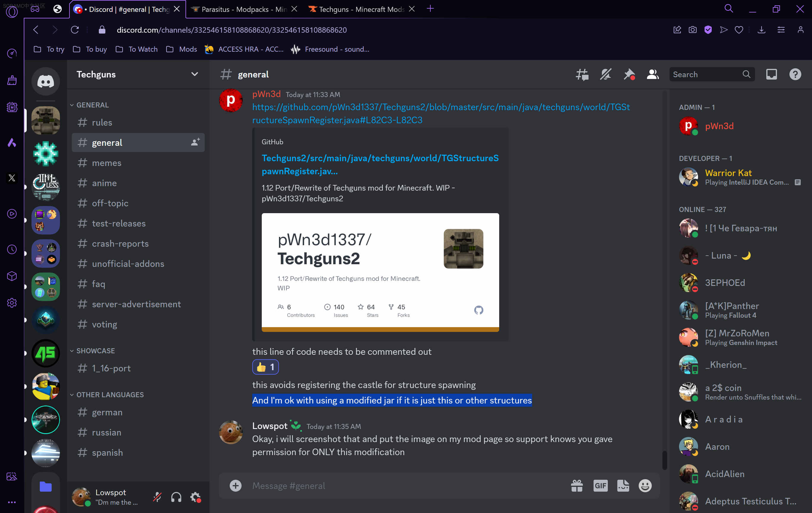
Task: Open a new browser tab with plus
Action: (430, 9)
